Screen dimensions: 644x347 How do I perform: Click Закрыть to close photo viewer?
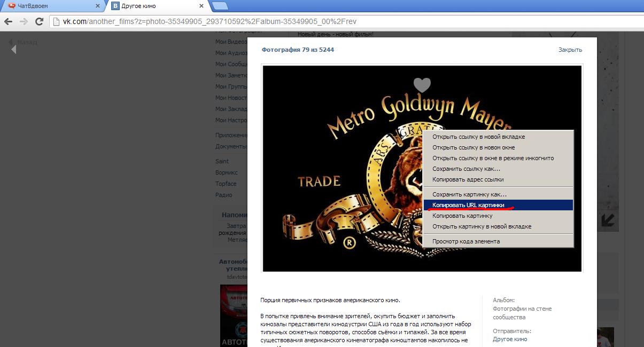tap(570, 50)
